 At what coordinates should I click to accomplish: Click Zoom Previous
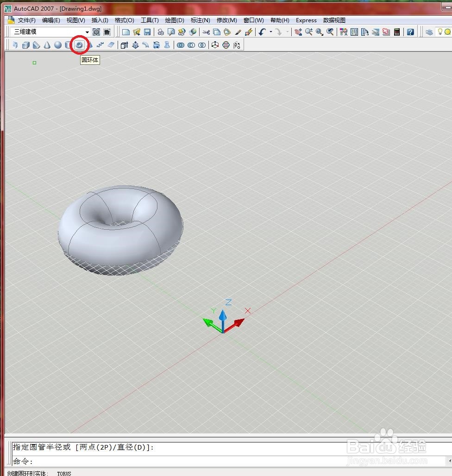pos(330,32)
